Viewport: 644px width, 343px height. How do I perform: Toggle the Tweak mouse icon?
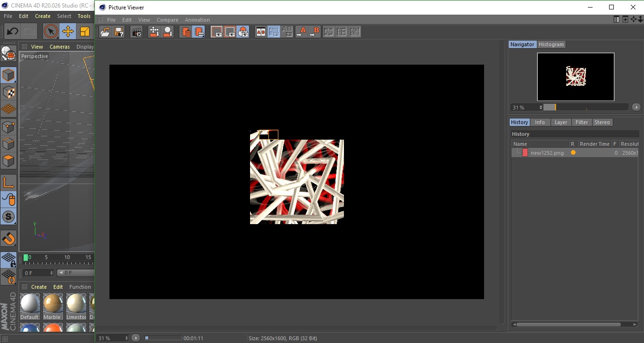tap(8, 200)
